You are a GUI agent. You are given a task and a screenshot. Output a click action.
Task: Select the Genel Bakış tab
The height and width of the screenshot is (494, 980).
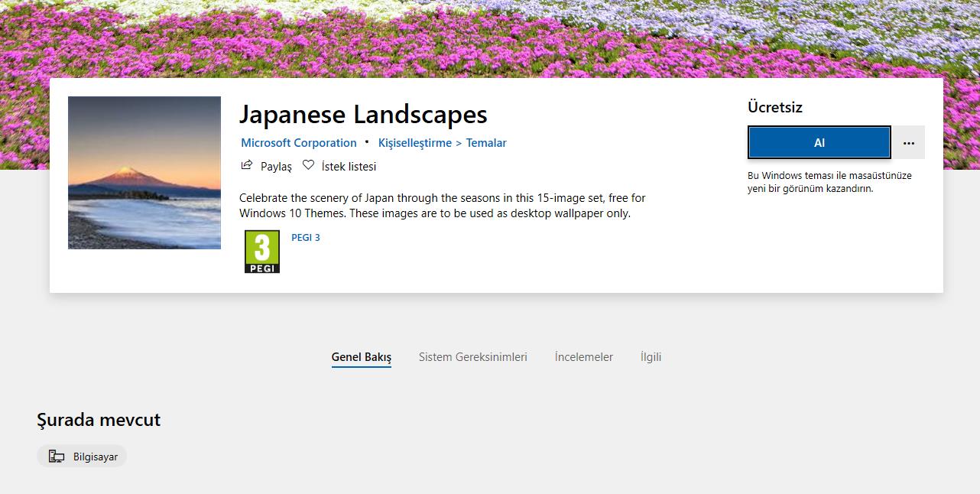point(362,357)
